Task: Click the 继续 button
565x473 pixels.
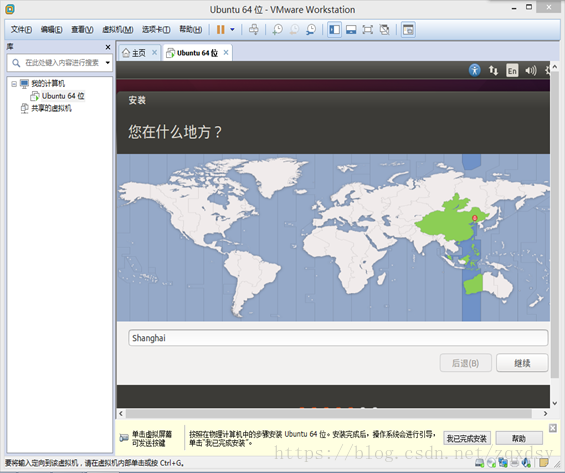Action: [522, 363]
